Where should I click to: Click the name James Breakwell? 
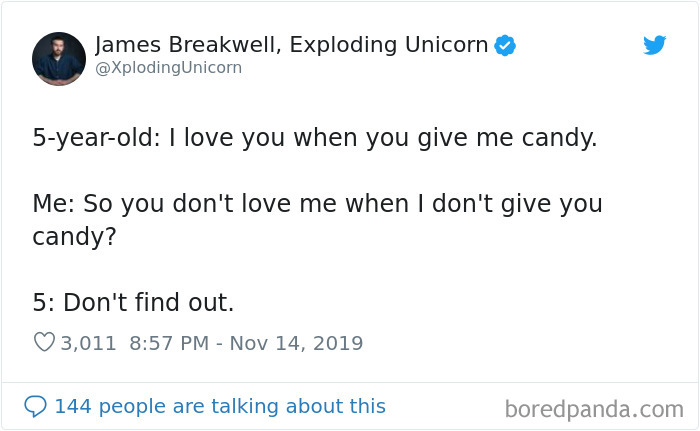pyautogui.click(x=188, y=45)
